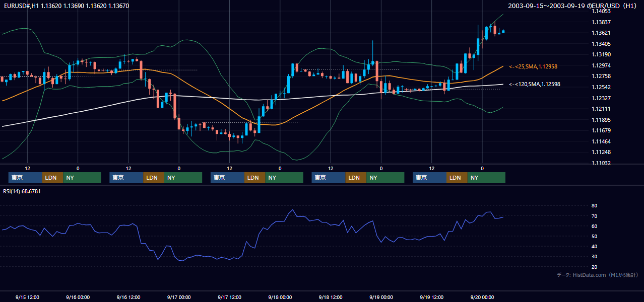The height and width of the screenshot is (302, 644).
Task: Click price axis value 1.12111
Action: coord(601,109)
